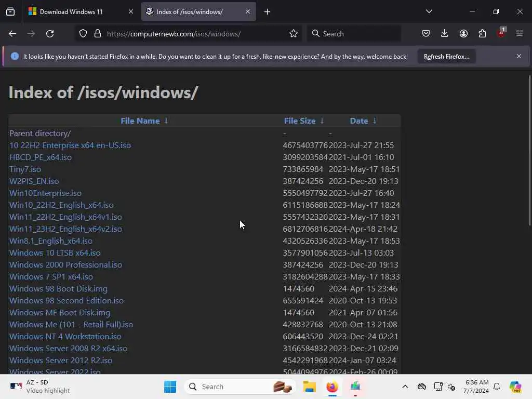Open the Copilot preview taskbar icon

pyautogui.click(x=515, y=387)
